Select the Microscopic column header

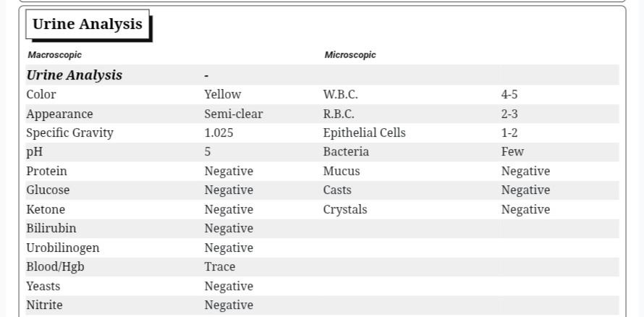point(350,55)
